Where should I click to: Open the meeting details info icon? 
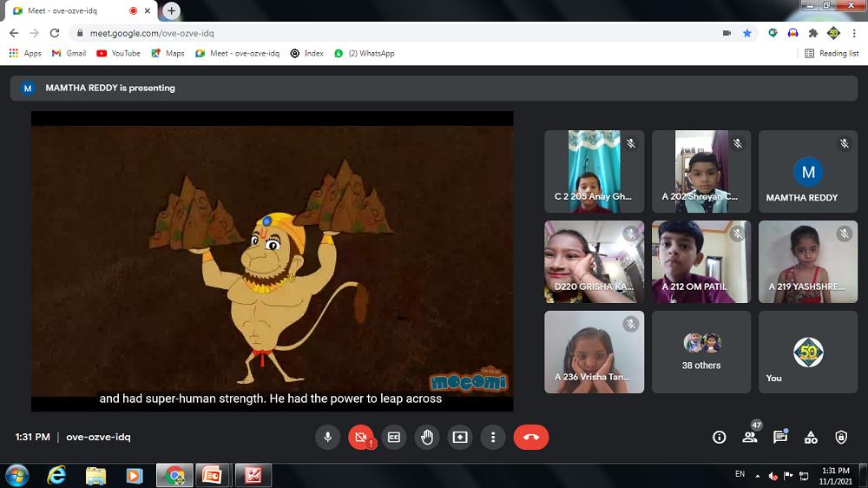click(719, 438)
